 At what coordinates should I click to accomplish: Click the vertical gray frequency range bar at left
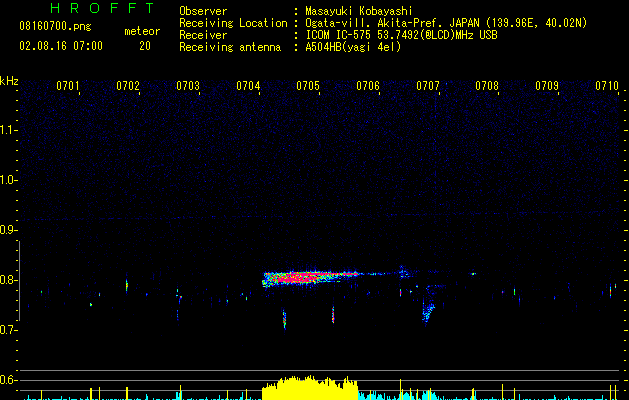[x=19, y=281]
